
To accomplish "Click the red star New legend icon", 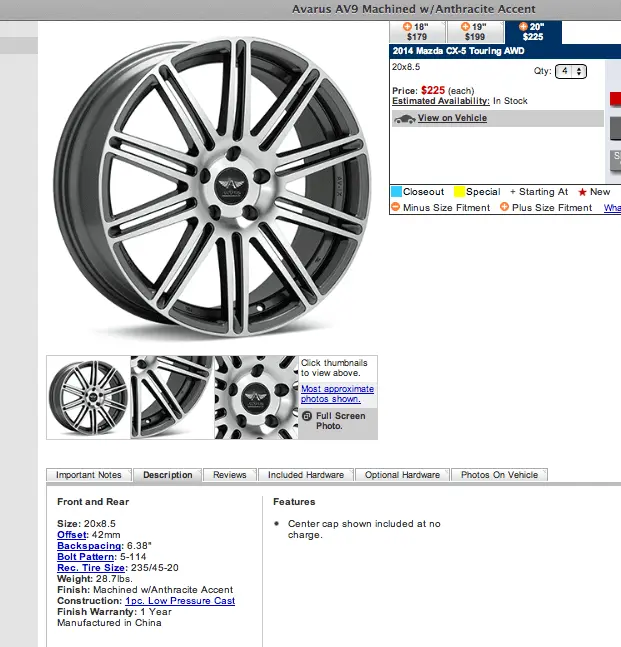I will pyautogui.click(x=581, y=192).
